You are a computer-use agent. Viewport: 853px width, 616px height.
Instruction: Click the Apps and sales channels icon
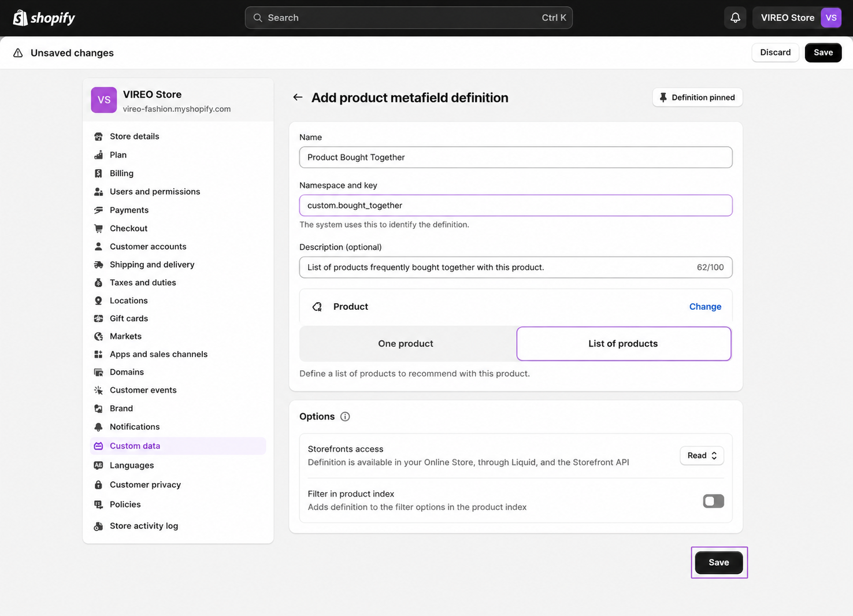(98, 354)
